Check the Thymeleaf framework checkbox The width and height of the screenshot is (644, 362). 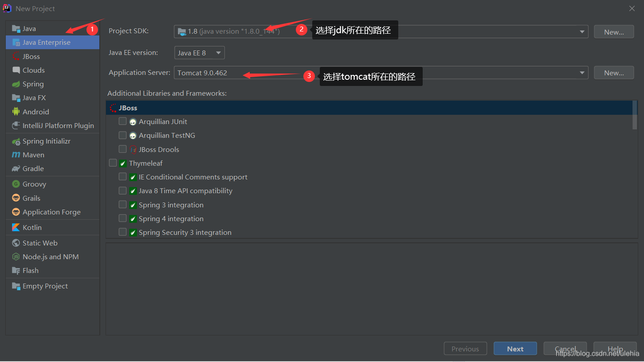[113, 163]
